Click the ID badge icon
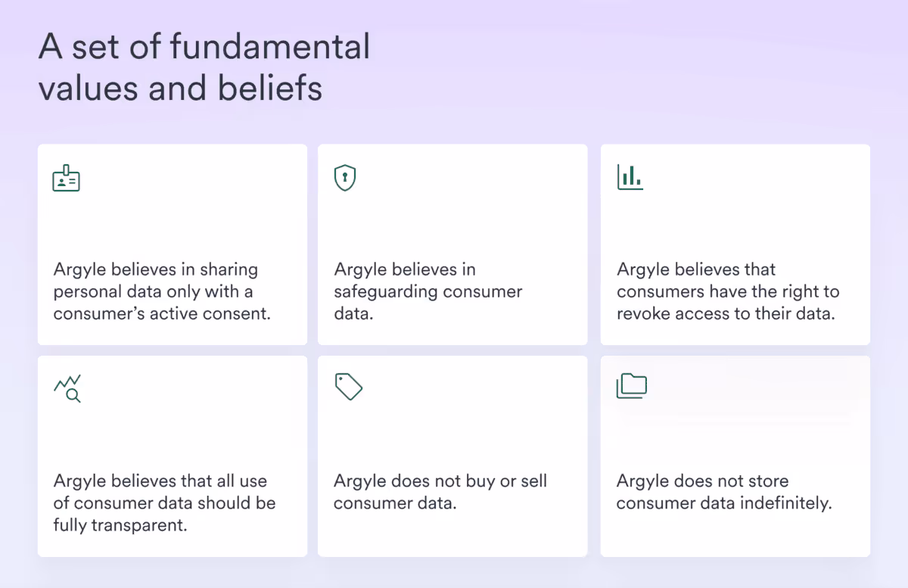908x588 pixels. pos(67,178)
